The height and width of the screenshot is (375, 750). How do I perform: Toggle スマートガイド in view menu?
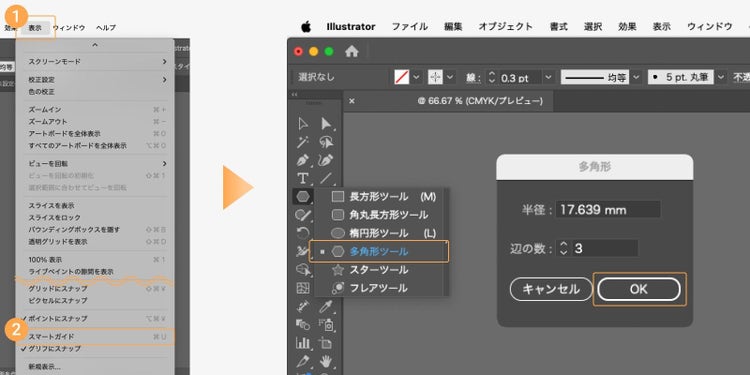coord(95,337)
